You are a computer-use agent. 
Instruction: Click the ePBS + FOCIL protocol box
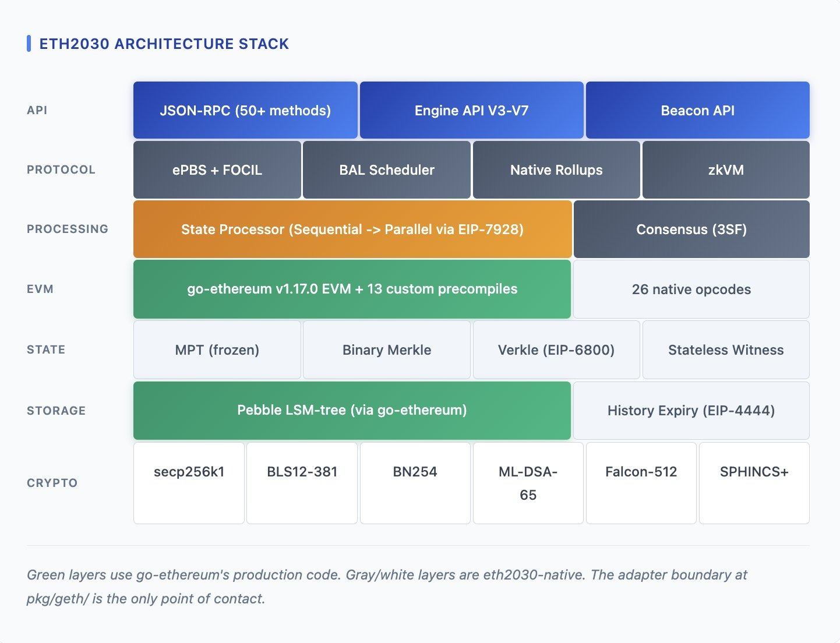coord(217,170)
